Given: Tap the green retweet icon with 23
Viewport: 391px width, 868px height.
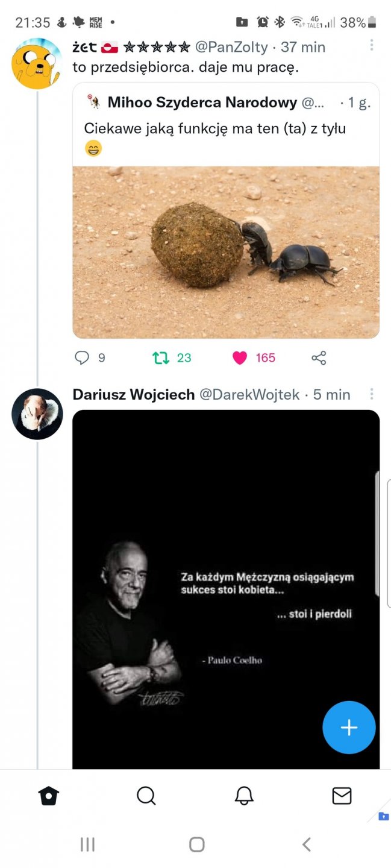Looking at the screenshot, I should [161, 358].
